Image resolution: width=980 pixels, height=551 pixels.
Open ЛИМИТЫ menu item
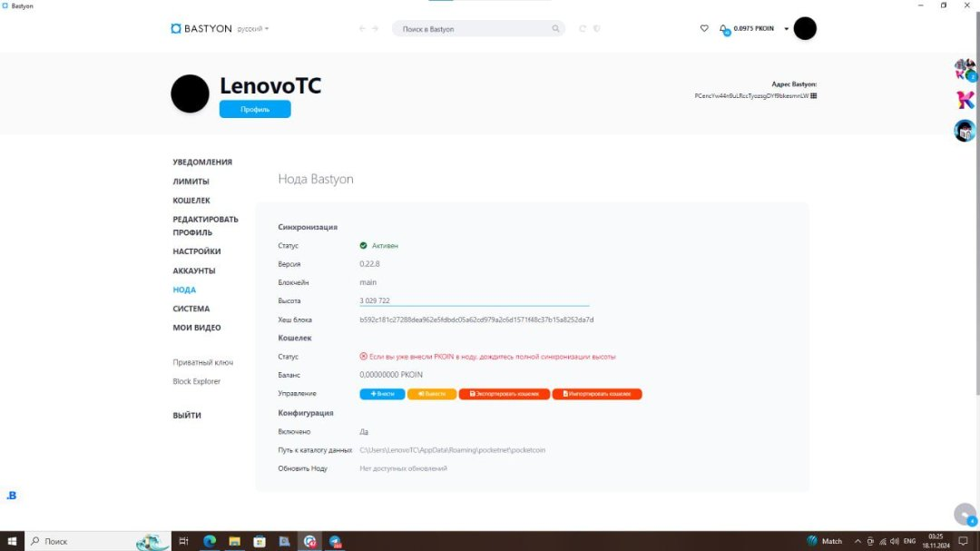coord(191,182)
